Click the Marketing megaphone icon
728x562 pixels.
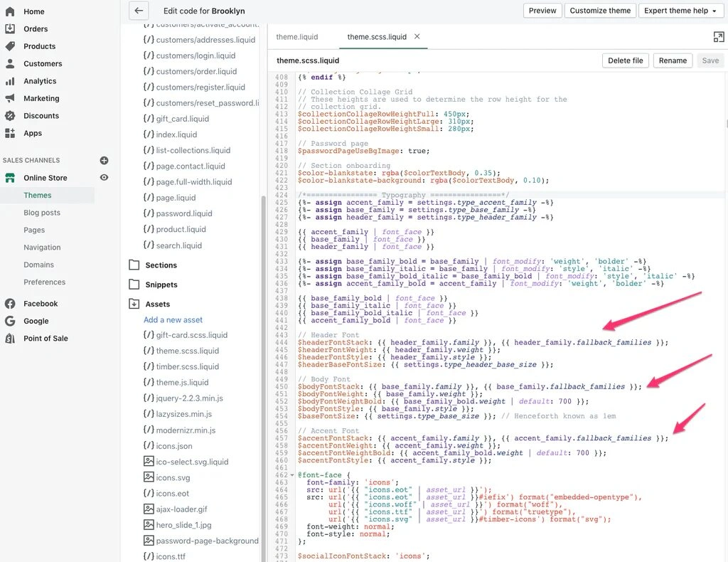click(10, 98)
